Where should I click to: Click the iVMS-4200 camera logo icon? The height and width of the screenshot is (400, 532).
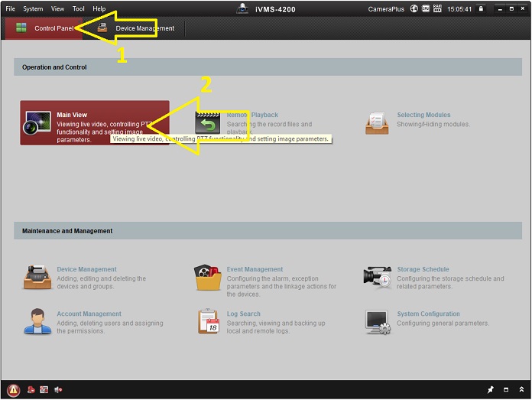tap(242, 8)
